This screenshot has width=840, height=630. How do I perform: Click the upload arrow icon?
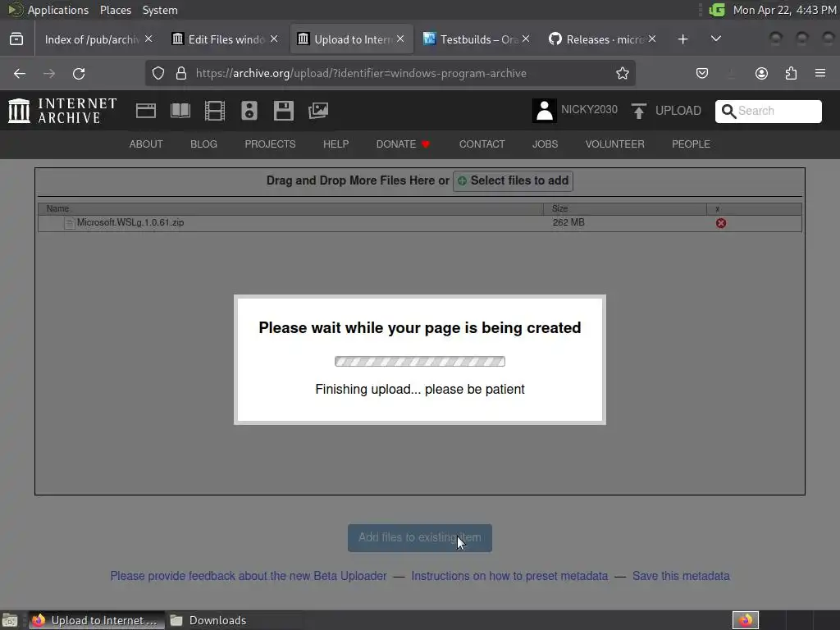638,111
